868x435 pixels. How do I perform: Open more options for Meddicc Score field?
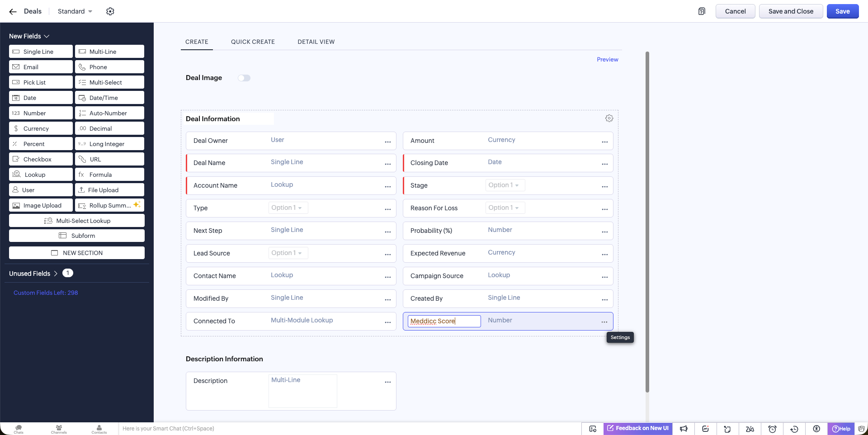604,322
